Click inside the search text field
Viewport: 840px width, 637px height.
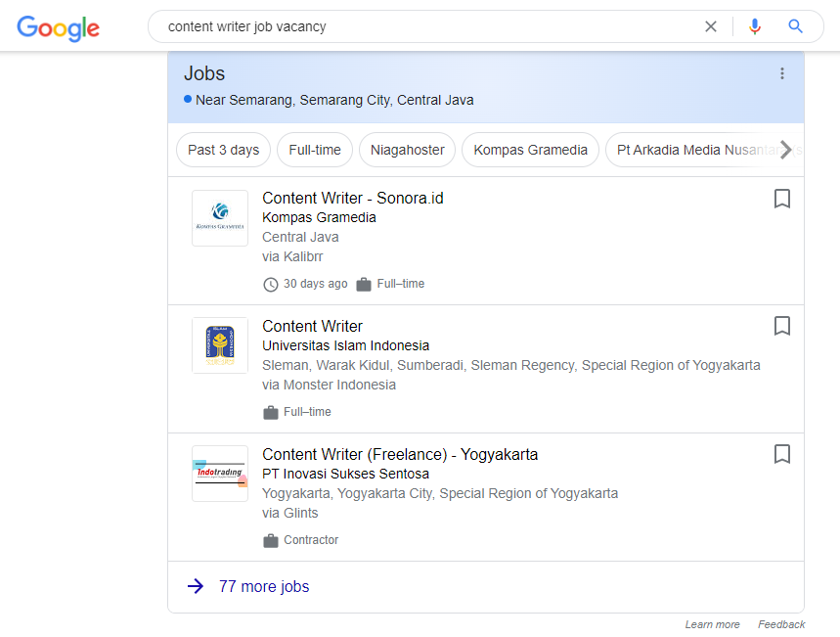click(x=420, y=26)
